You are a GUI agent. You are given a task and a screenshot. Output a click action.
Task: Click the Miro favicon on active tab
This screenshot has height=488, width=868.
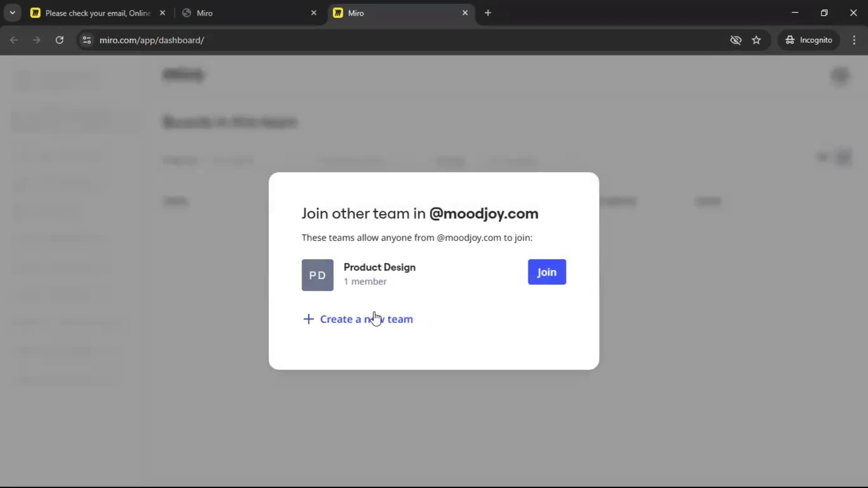[x=338, y=13]
